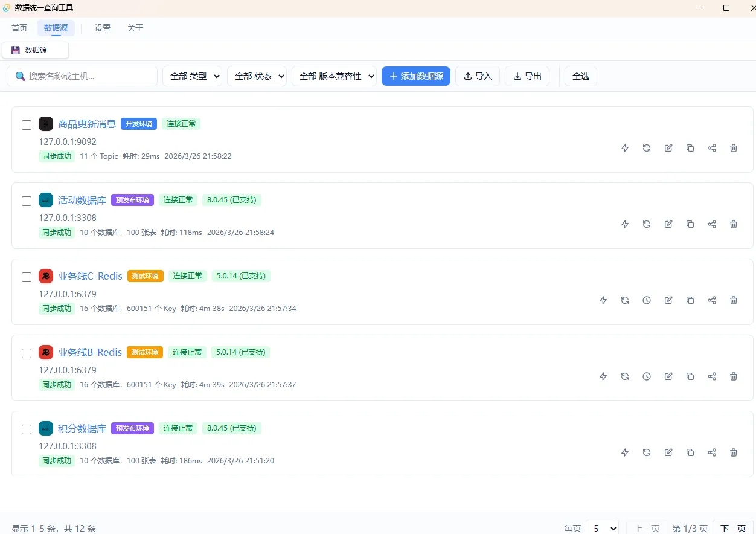Open 活动数据库 by clicking its name link
Viewport: 756px width, 534px height.
82,200
